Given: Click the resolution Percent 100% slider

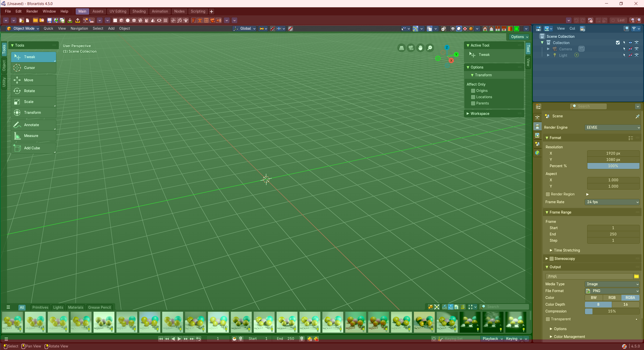Looking at the screenshot, I should pos(613,166).
